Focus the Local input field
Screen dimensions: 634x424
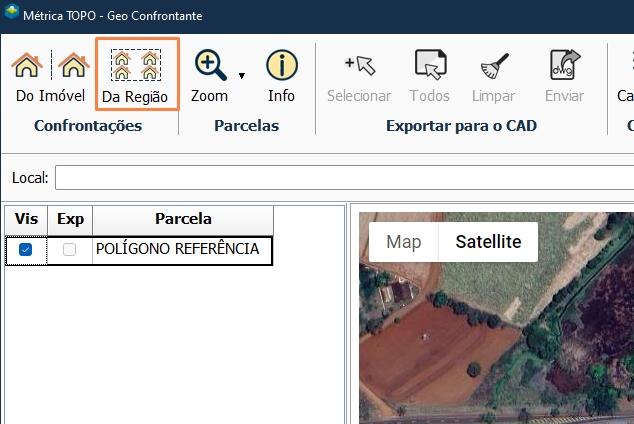[x=344, y=177]
